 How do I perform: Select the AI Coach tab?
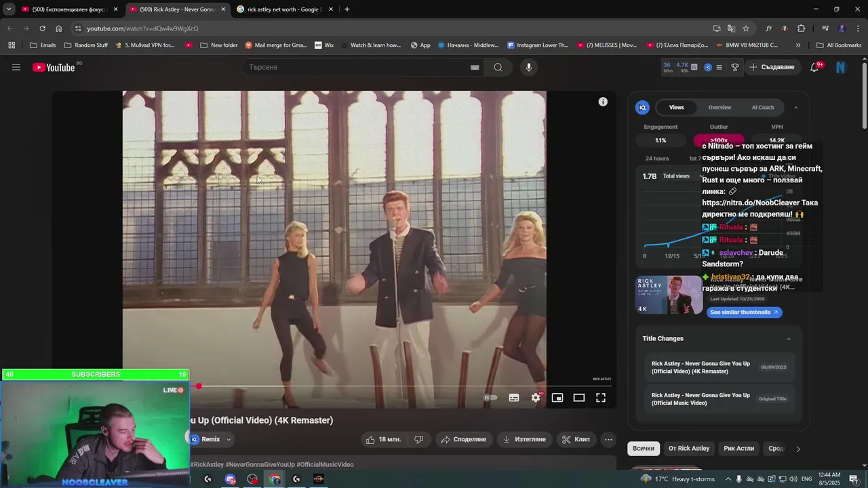[x=763, y=107]
